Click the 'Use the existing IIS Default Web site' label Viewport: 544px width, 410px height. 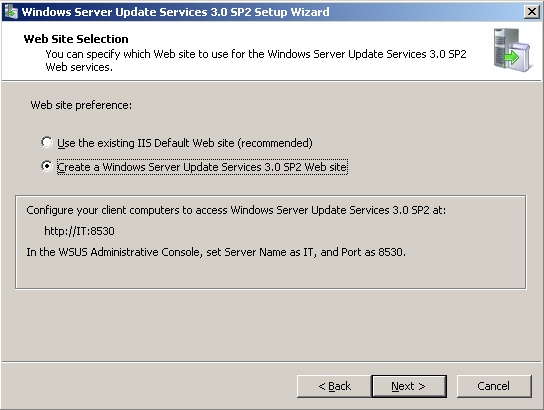point(185,143)
